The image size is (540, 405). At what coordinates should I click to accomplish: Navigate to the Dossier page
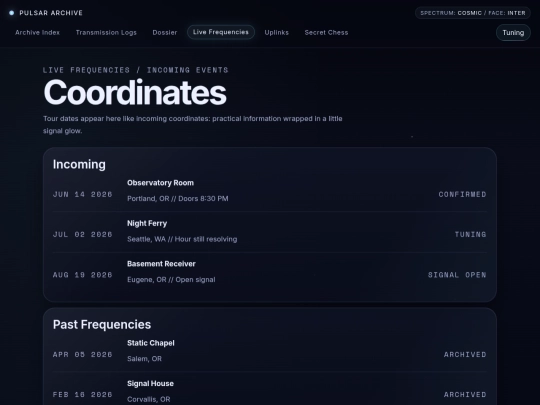coord(165,32)
